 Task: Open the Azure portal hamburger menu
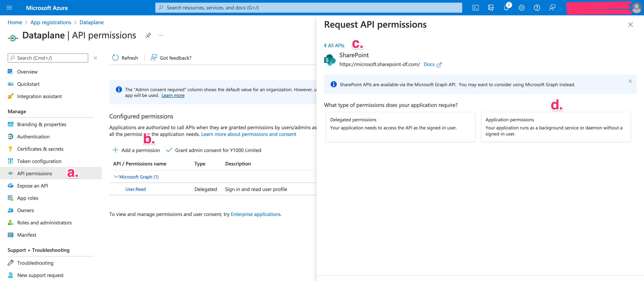click(x=9, y=7)
